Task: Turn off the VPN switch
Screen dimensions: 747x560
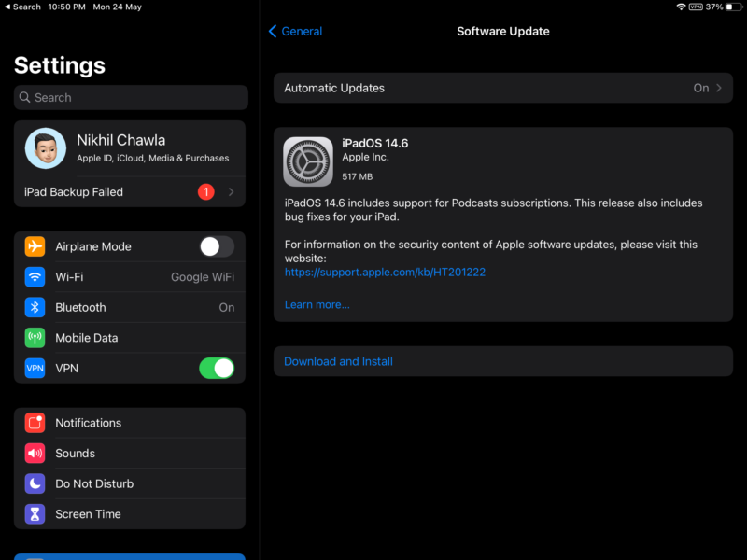Action: click(x=217, y=368)
